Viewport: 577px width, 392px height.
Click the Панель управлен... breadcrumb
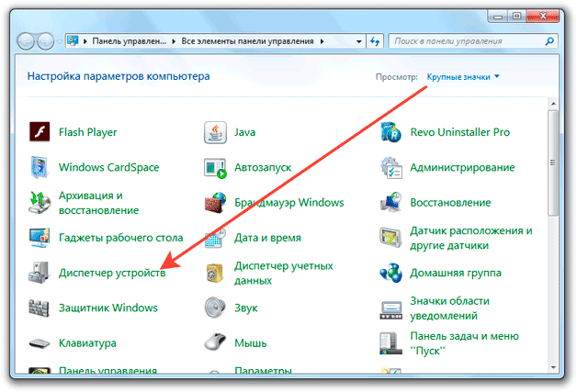tap(130, 41)
